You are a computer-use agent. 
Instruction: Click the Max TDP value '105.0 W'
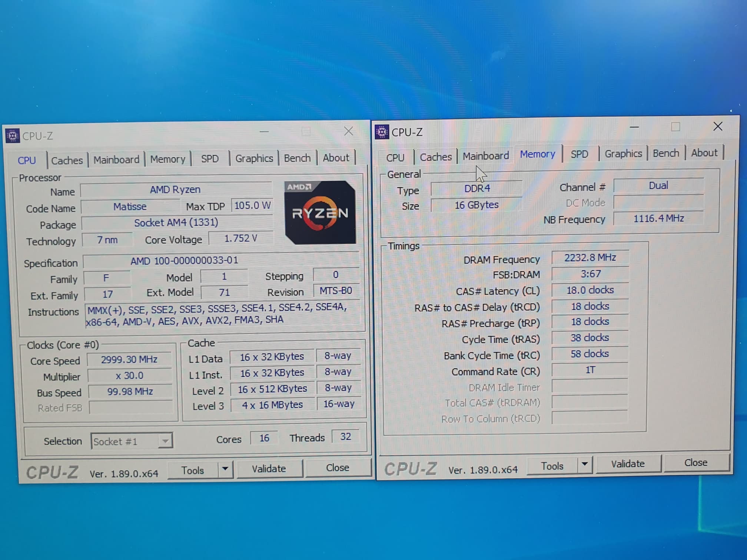click(x=252, y=205)
